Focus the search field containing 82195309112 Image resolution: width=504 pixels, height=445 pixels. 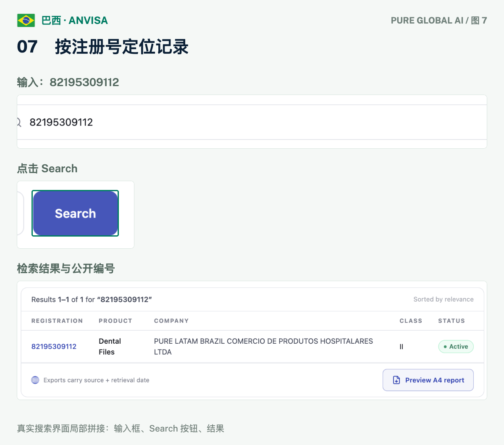point(252,122)
